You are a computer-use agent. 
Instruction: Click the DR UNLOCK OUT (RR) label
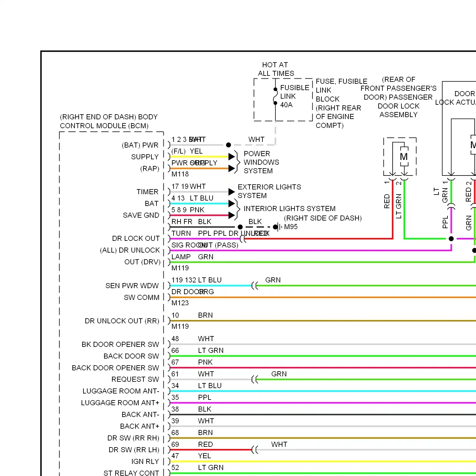coord(122,321)
